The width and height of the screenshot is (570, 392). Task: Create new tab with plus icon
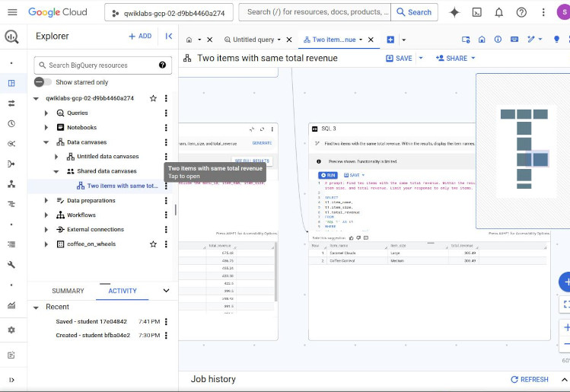coord(390,40)
